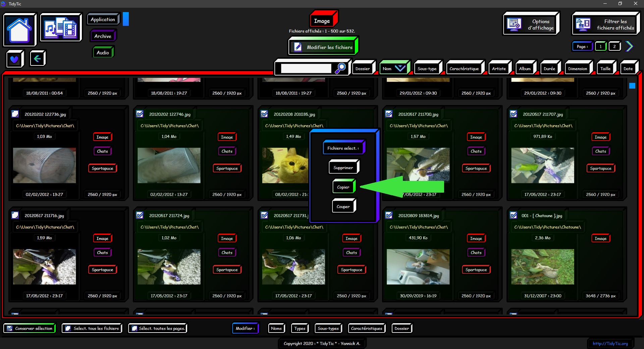Click the Noms modify button

[276, 328]
